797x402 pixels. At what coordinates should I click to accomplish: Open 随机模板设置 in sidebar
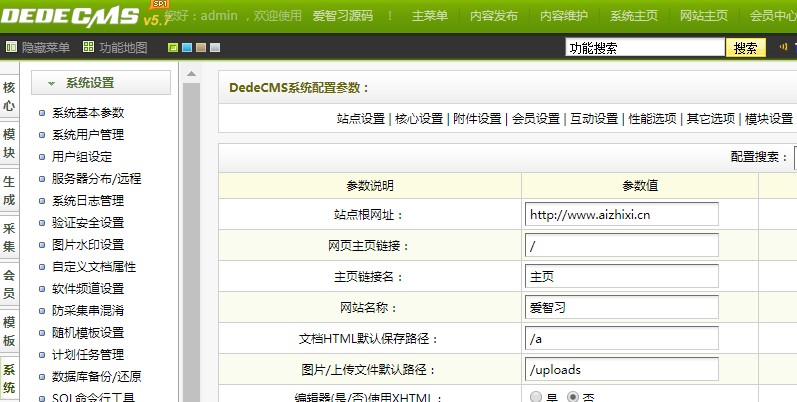(88, 332)
